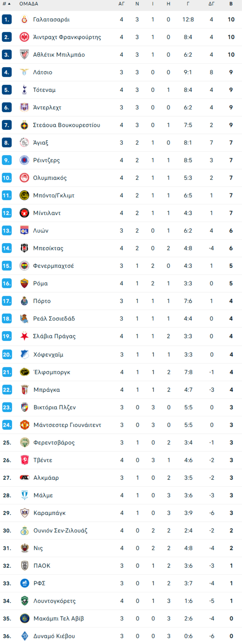
Task: Click rank badge 1. for Galatasaray
Action: click(7, 19)
